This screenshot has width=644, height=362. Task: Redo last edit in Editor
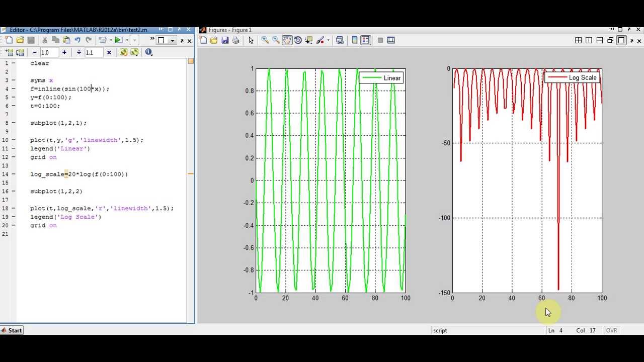pyautogui.click(x=89, y=40)
